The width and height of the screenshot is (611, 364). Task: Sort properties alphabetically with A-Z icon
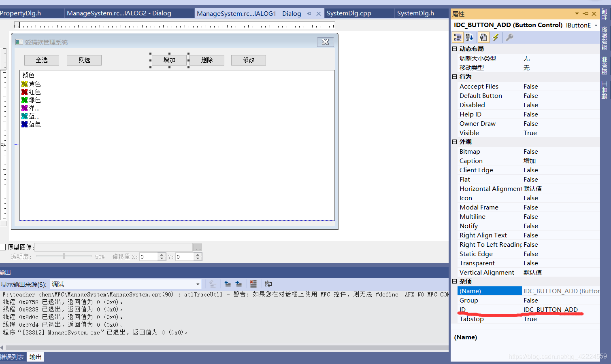coord(470,37)
